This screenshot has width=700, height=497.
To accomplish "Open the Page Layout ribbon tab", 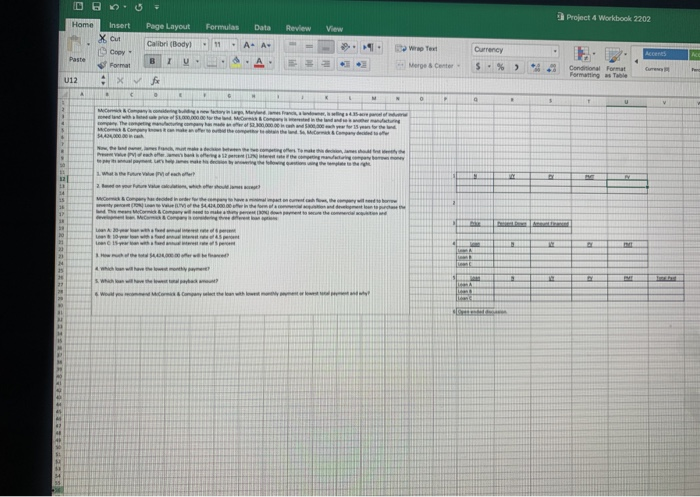I will pos(168,26).
